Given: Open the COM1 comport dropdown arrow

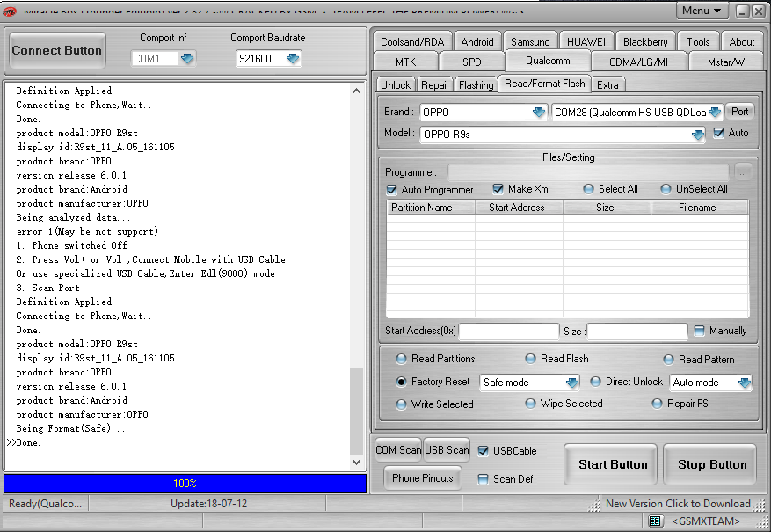Looking at the screenshot, I should 187,59.
